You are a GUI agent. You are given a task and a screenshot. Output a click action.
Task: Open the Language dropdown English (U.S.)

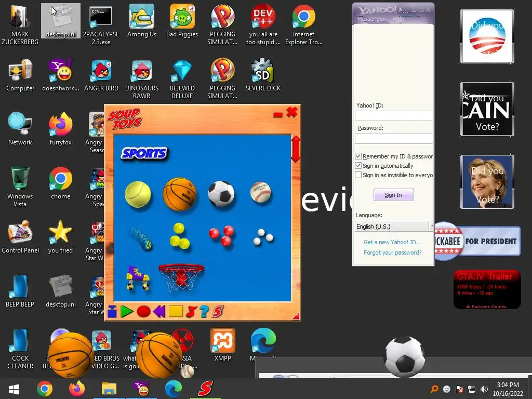coord(394,227)
